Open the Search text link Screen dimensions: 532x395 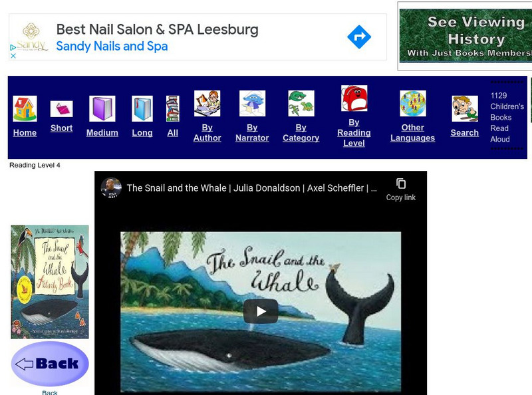tap(464, 133)
